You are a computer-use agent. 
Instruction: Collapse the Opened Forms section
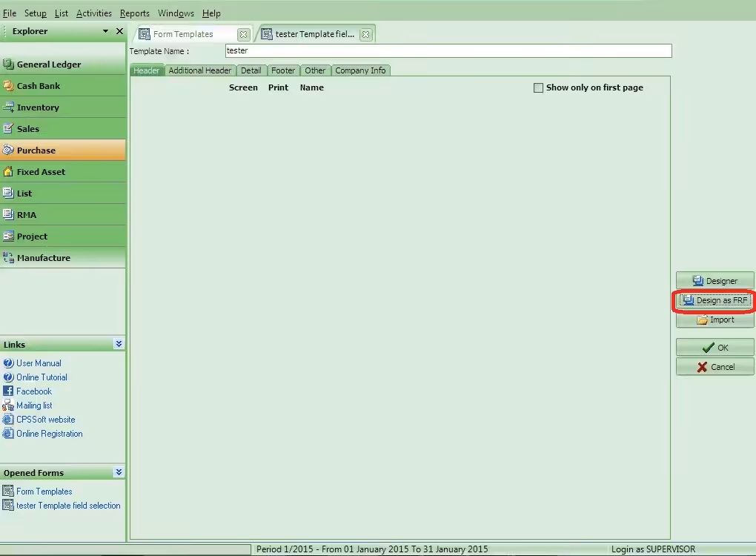point(119,472)
